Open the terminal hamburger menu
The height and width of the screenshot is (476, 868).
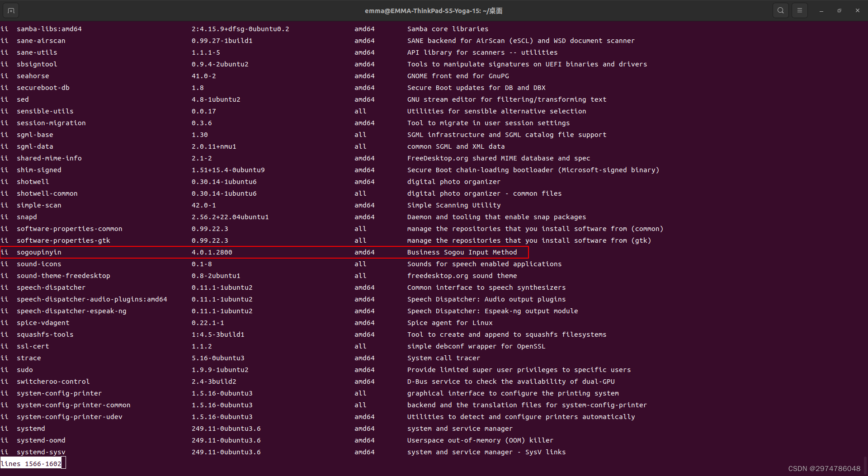pos(799,10)
